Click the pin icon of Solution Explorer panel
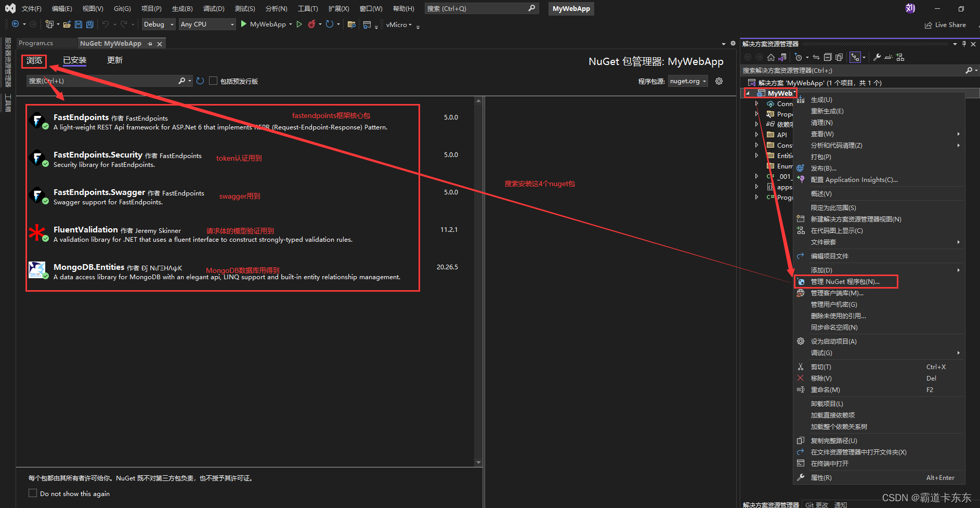 pos(964,44)
